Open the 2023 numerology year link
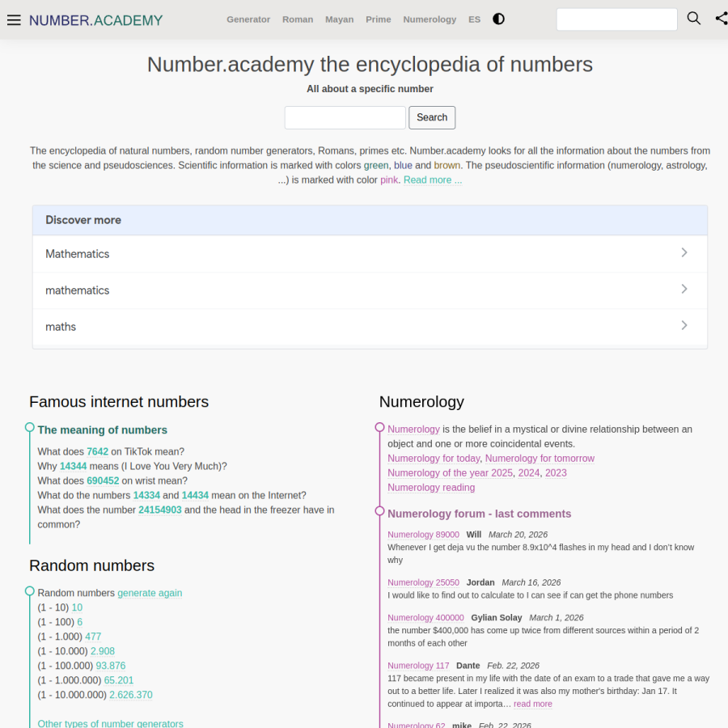The image size is (728, 728). tap(556, 473)
